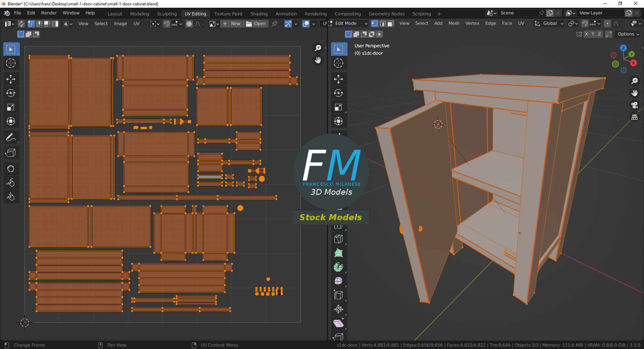Click the red X axis gizmo
The height and width of the screenshot is (349, 644).
coord(633,63)
